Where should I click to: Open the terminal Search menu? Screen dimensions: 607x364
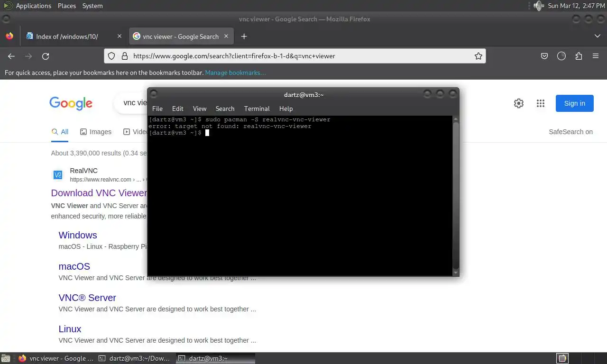(x=225, y=109)
